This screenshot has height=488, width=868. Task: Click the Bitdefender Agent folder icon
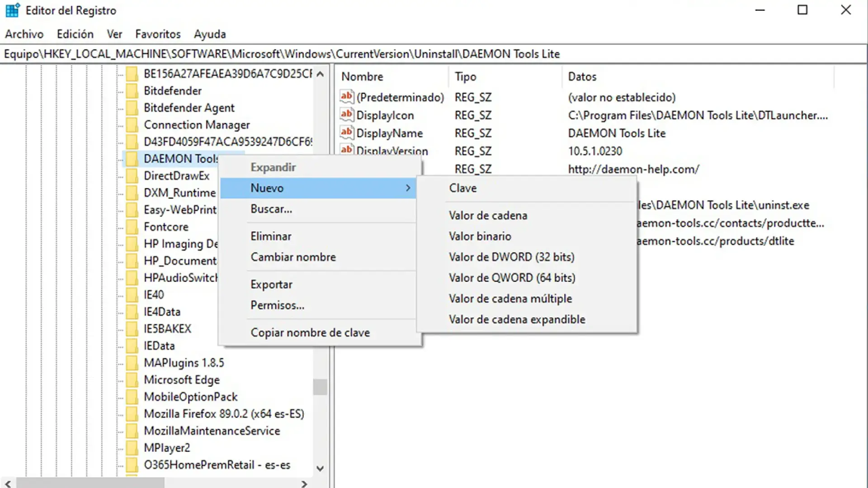point(132,108)
